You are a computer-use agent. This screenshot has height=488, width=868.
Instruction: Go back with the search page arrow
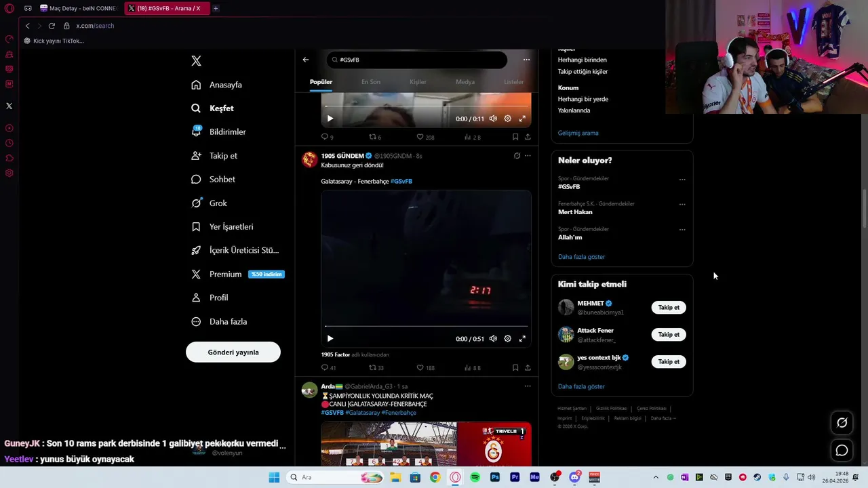[x=306, y=60]
